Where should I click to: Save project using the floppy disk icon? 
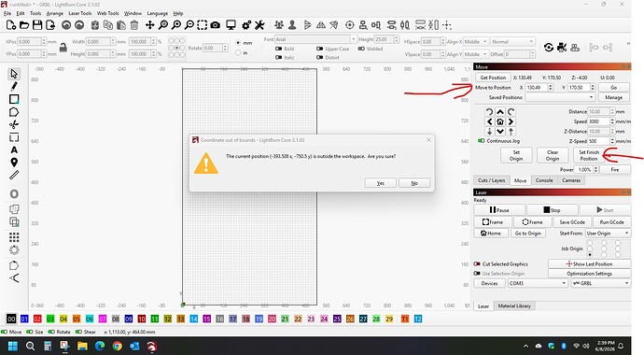(x=37, y=25)
